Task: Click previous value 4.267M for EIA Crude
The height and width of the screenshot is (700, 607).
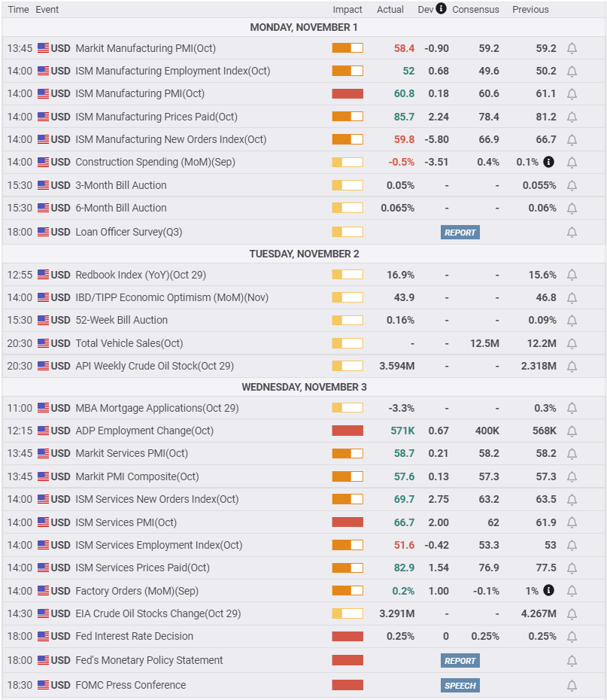Action: click(539, 614)
